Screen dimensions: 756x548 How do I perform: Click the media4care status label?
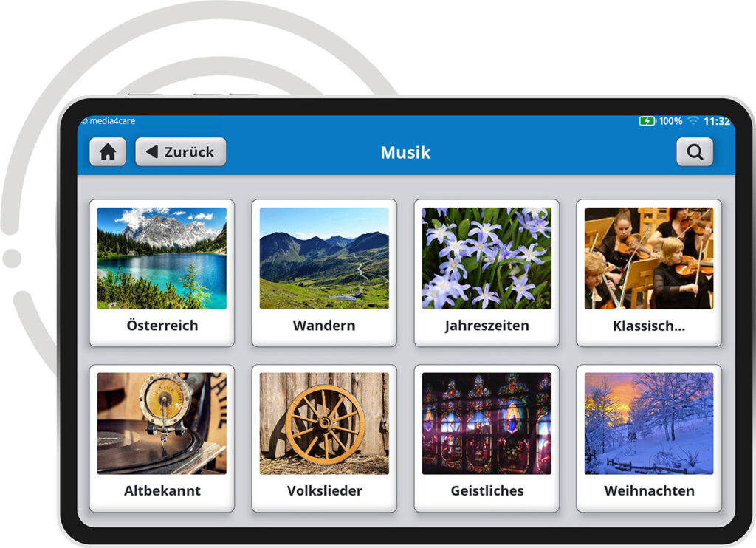[112, 121]
